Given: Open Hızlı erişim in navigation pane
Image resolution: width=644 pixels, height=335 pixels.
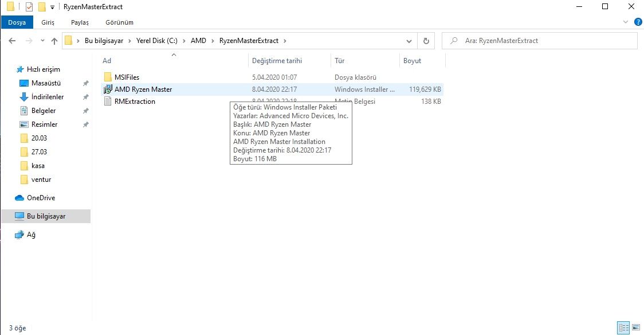Looking at the screenshot, I should click(43, 69).
